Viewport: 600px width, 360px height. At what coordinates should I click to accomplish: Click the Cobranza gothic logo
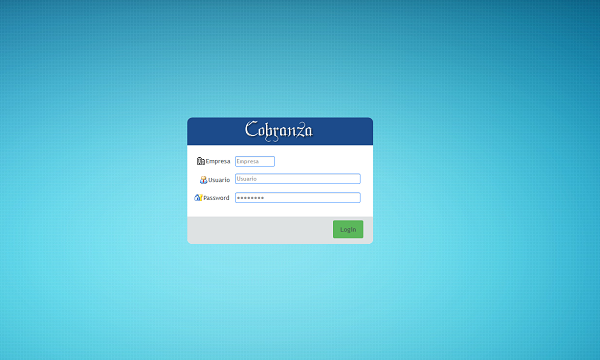click(x=279, y=131)
